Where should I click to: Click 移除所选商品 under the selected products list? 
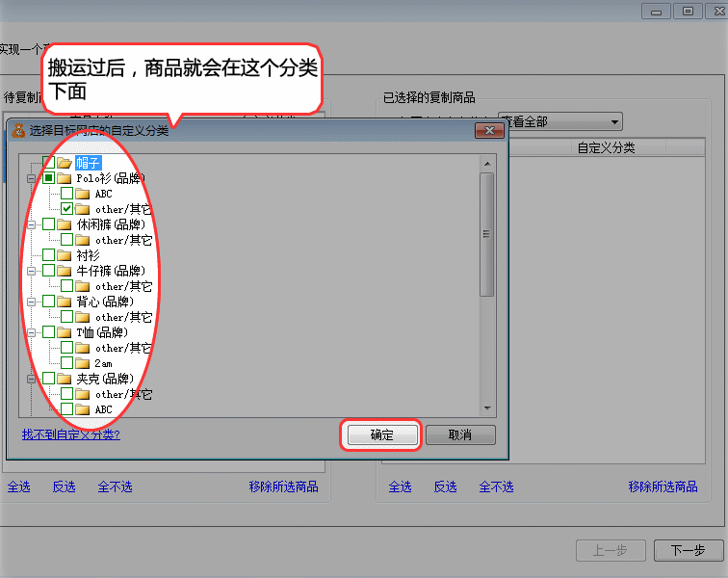click(663, 486)
